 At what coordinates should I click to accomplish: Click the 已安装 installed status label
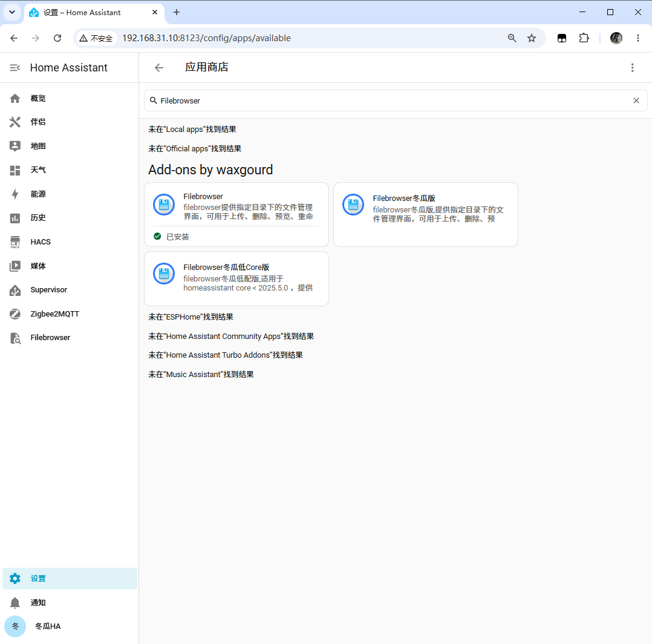(x=178, y=237)
